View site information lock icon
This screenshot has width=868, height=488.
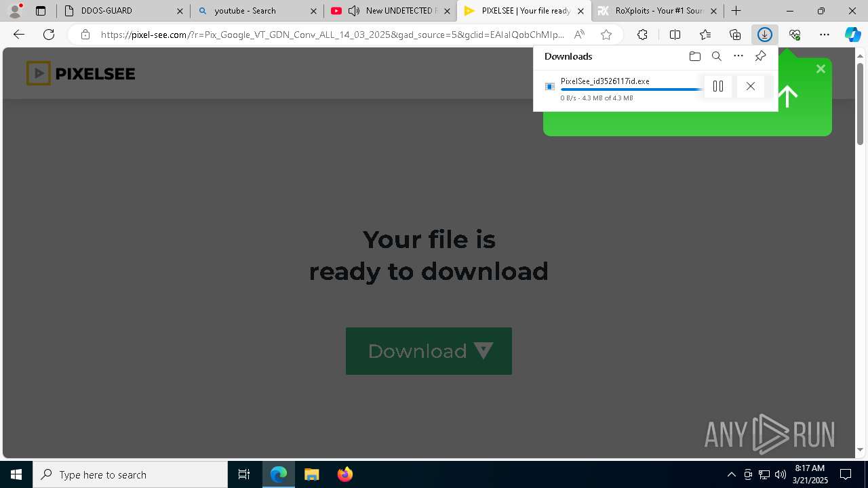point(85,35)
